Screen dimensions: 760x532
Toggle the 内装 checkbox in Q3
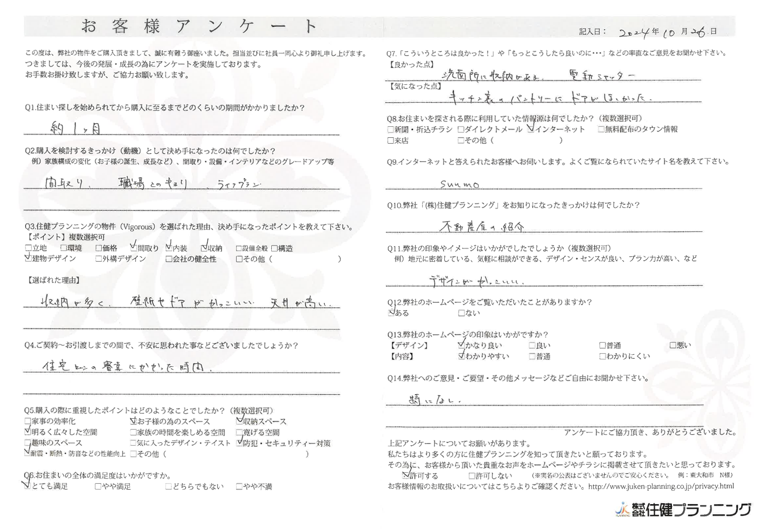coord(169,249)
